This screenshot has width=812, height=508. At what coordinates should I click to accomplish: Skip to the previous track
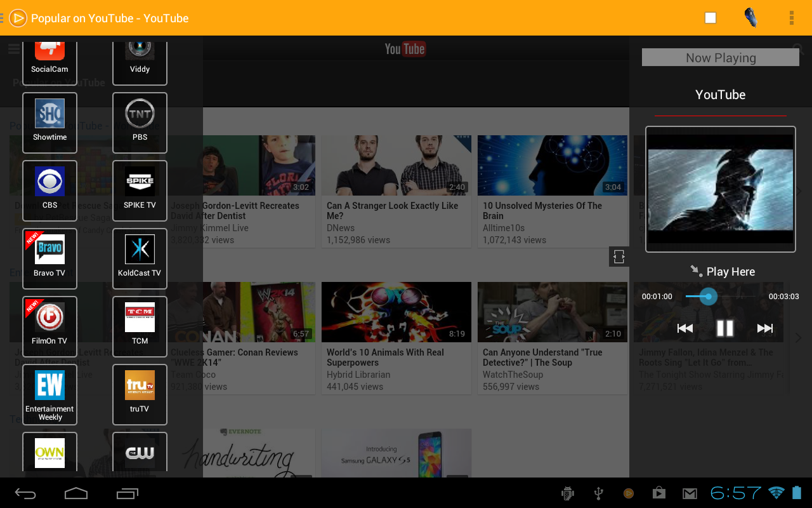pyautogui.click(x=684, y=328)
